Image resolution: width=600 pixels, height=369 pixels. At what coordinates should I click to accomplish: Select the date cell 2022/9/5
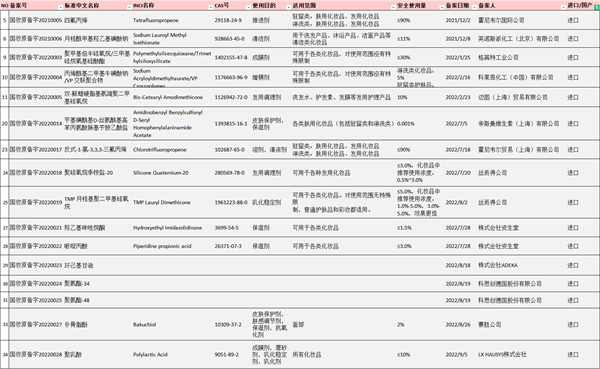point(460,355)
